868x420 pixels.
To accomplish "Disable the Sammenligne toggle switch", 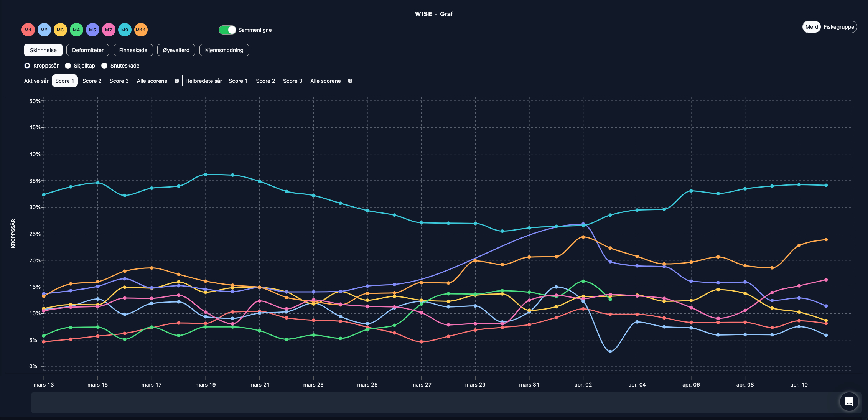I will [x=227, y=30].
